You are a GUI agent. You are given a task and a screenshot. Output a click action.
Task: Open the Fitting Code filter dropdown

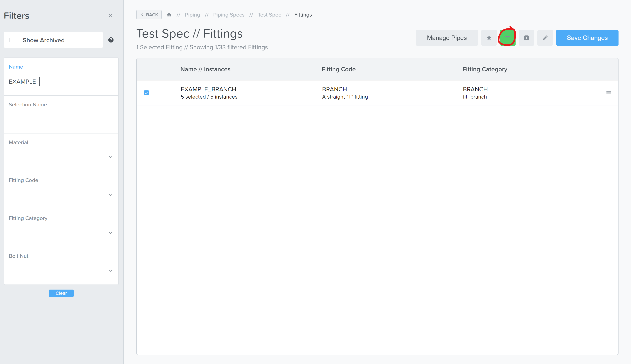tap(111, 195)
